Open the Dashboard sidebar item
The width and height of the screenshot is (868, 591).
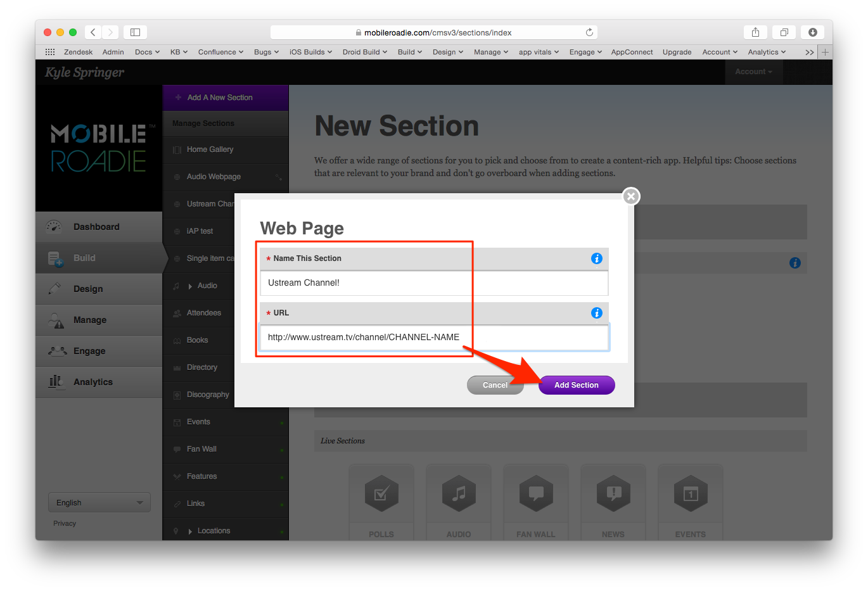click(96, 227)
